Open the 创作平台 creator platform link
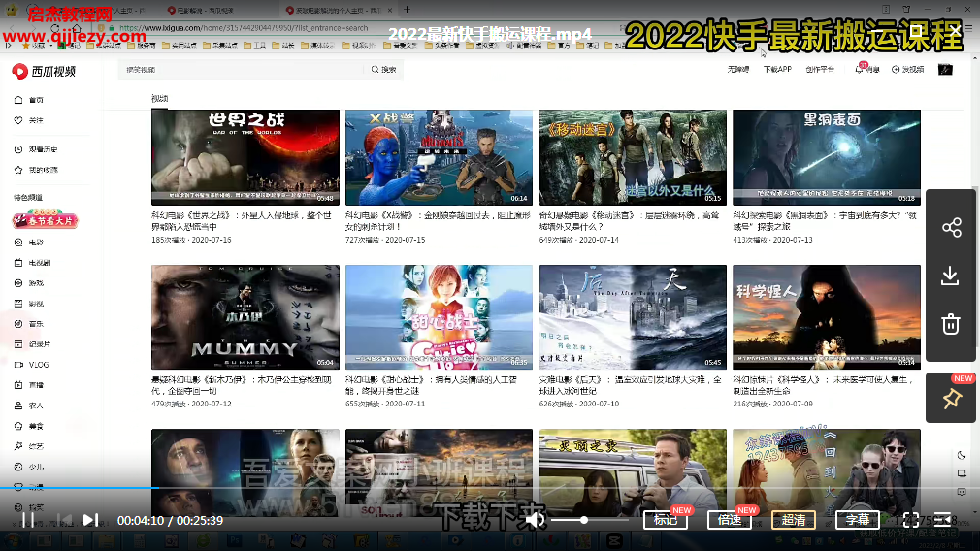 click(820, 69)
